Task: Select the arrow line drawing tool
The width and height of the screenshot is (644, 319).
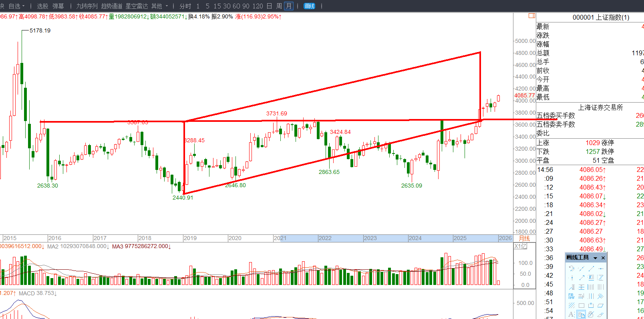Action: (x=582, y=277)
